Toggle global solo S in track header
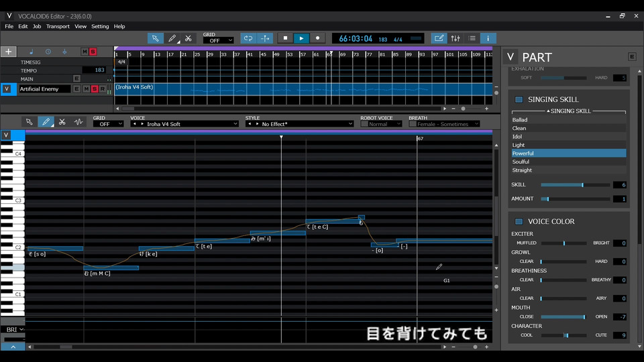The width and height of the screenshot is (644, 362). click(x=93, y=52)
